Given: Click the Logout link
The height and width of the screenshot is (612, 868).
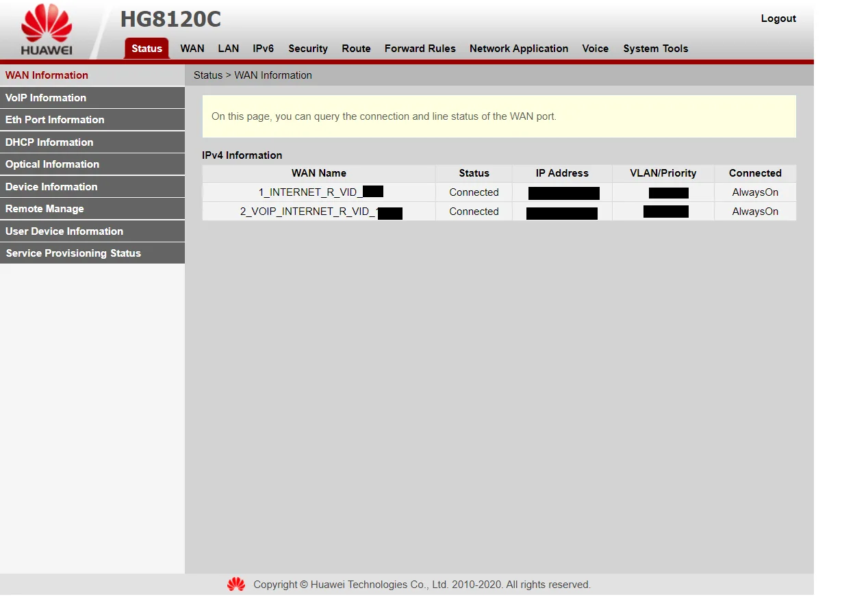Looking at the screenshot, I should click(x=778, y=18).
